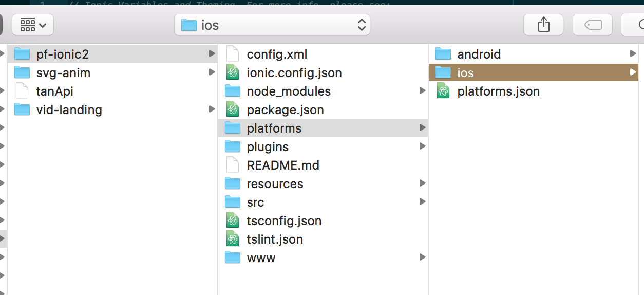This screenshot has height=295, width=644.
Task: Select the README.md file
Action: pyautogui.click(x=283, y=165)
